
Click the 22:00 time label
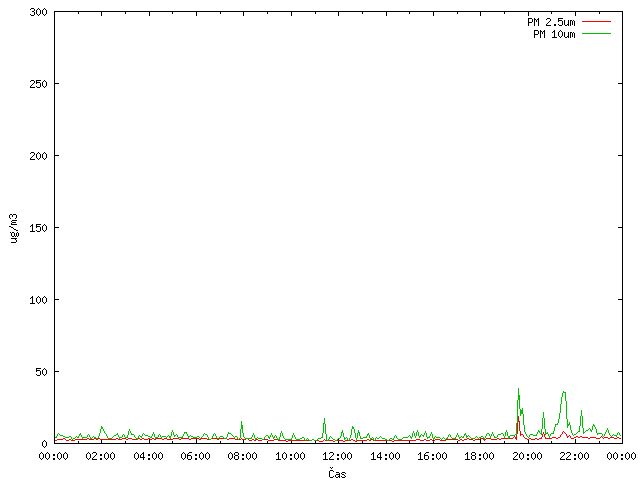(574, 456)
